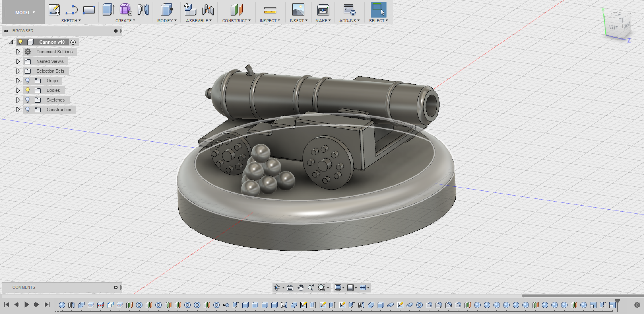Click the Create Sketch icon

(x=54, y=10)
